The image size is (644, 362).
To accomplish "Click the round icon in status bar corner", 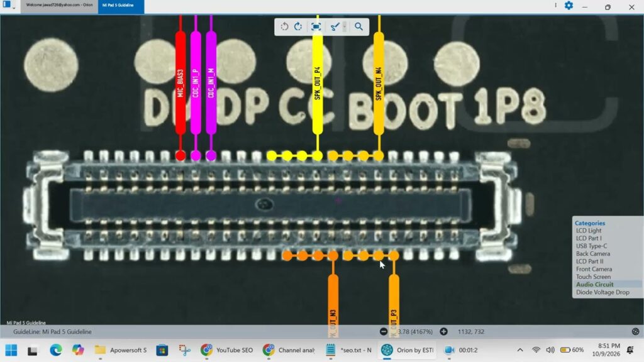I will (x=635, y=332).
